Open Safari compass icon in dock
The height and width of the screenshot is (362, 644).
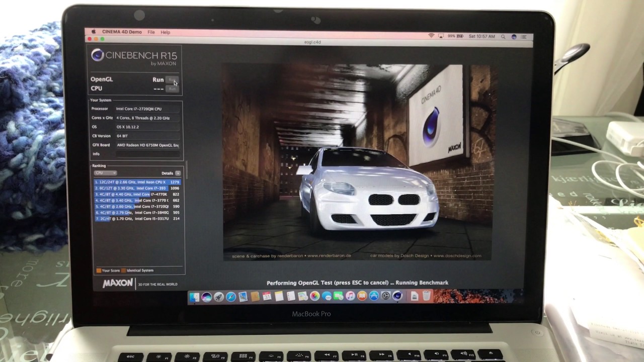pyautogui.click(x=231, y=297)
